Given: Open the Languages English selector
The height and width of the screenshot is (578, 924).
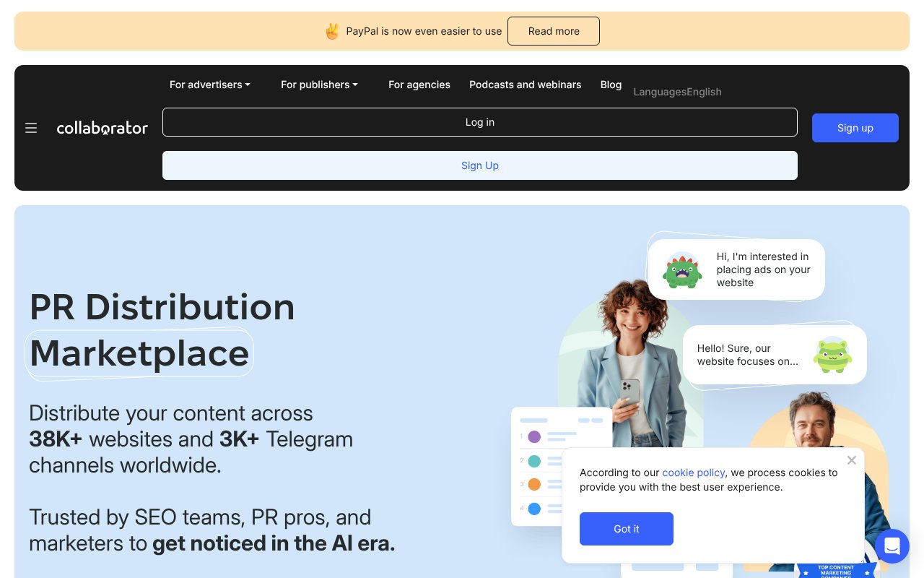Looking at the screenshot, I should click(677, 92).
